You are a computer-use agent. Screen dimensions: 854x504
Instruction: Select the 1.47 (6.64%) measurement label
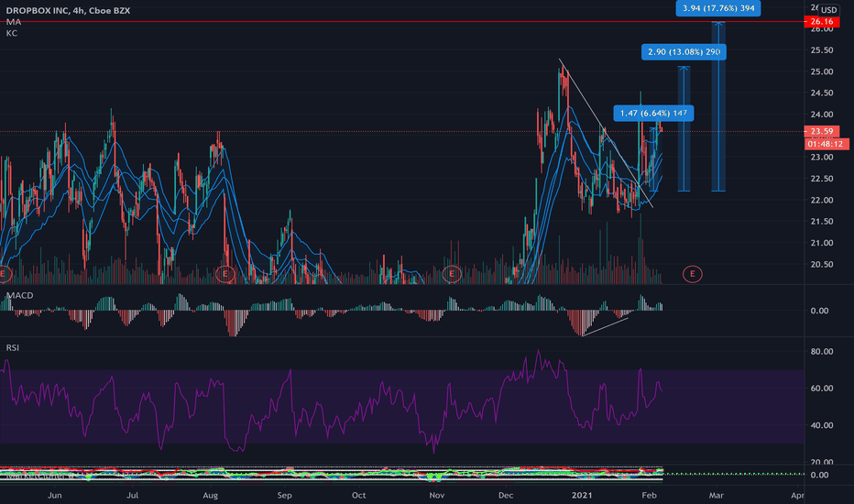tap(653, 114)
